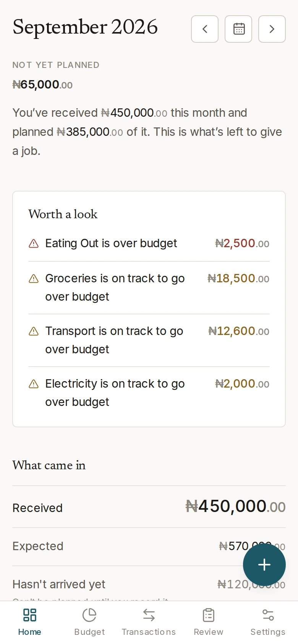Image resolution: width=298 pixels, height=644 pixels.
Task: Select the Transport ₦12,600 overspend row
Action: (149, 340)
